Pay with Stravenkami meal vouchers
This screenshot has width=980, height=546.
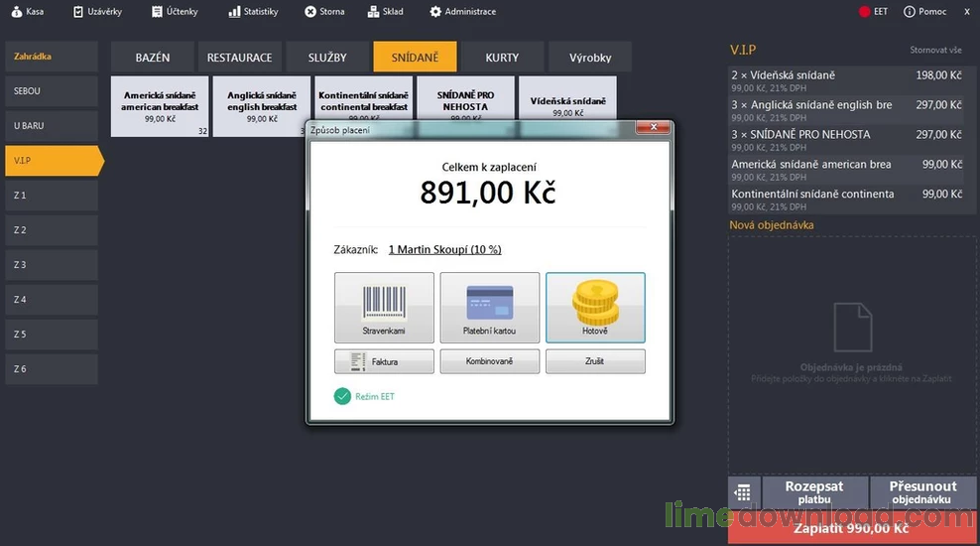pos(384,307)
